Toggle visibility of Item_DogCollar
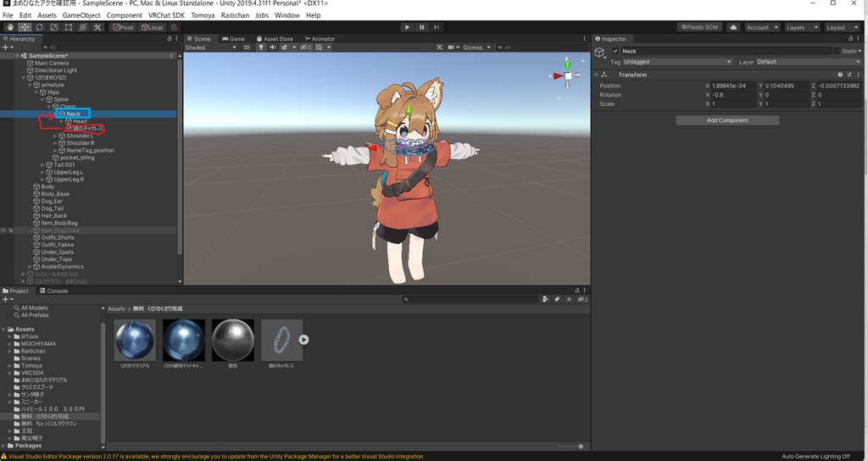Screen dimensions: 868x461 (x=4, y=230)
